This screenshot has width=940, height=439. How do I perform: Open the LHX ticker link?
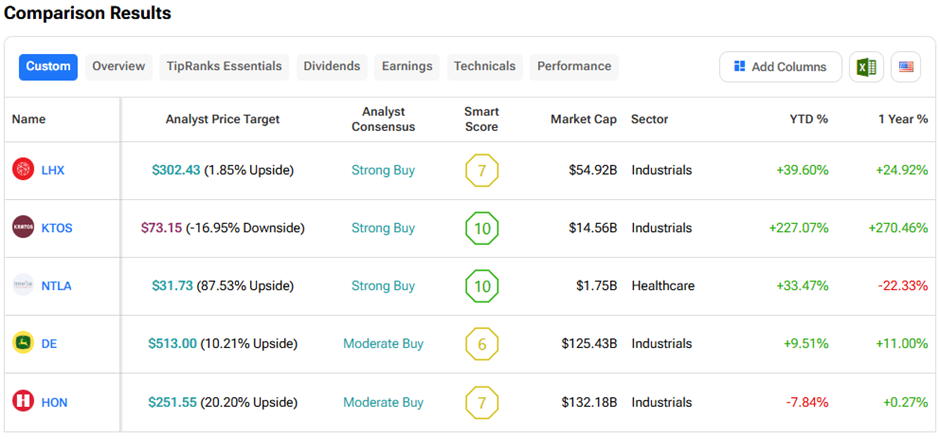53,170
